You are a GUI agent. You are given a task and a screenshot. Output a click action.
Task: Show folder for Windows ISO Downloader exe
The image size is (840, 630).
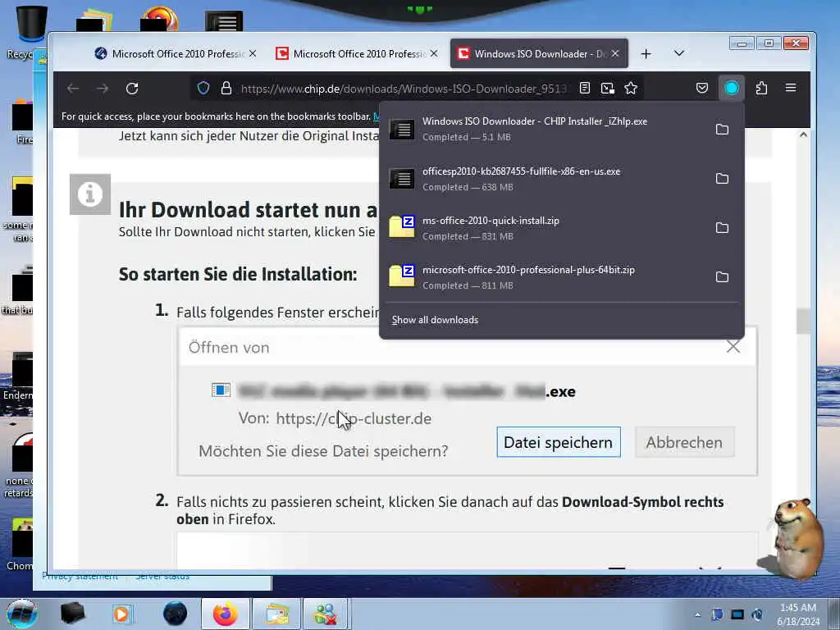[722, 129]
